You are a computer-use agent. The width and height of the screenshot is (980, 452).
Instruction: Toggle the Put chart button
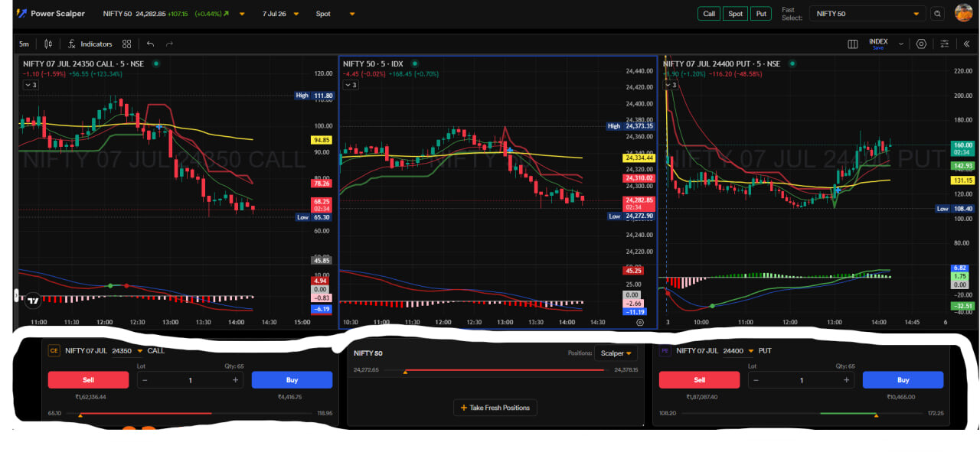click(x=761, y=14)
